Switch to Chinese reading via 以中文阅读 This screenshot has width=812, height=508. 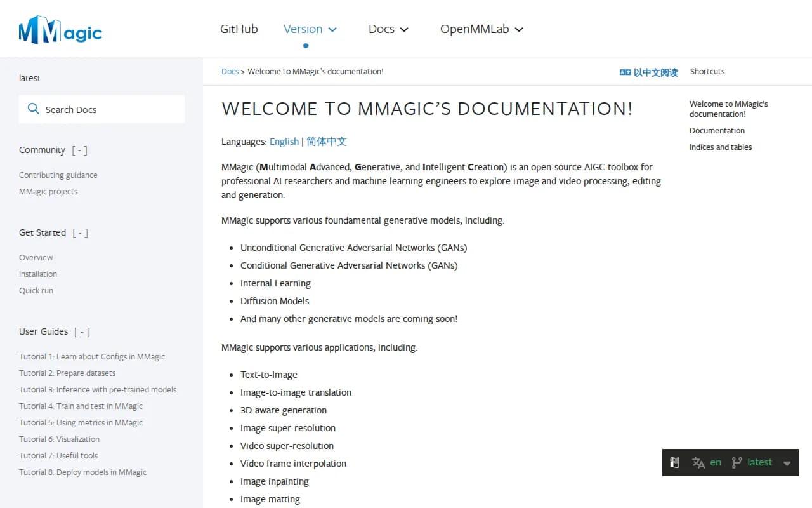(655, 72)
